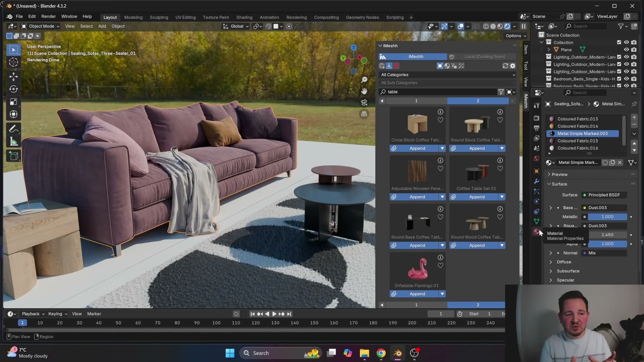
Task: Go to asset page 1
Action: coord(416,101)
